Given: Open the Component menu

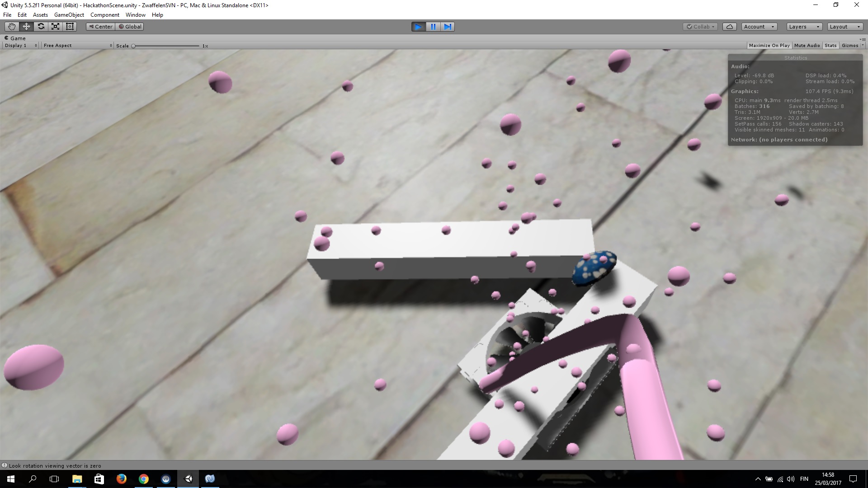Looking at the screenshot, I should pos(104,15).
